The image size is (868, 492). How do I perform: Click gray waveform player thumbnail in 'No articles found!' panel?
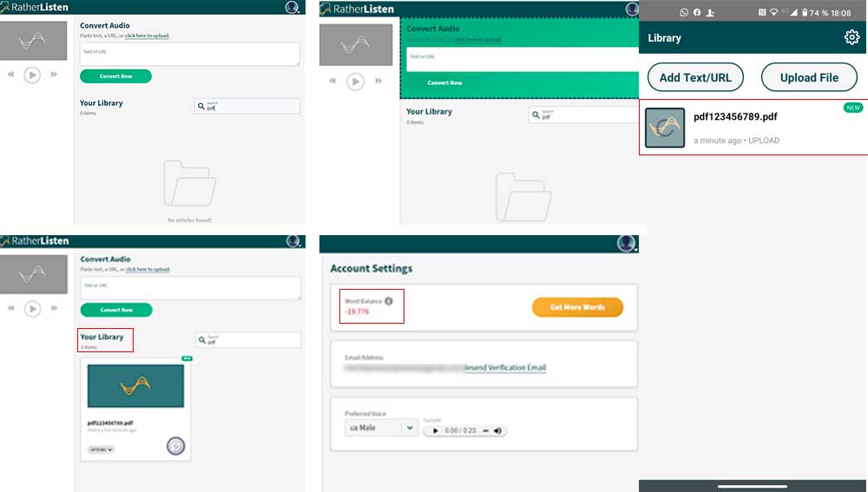click(33, 41)
